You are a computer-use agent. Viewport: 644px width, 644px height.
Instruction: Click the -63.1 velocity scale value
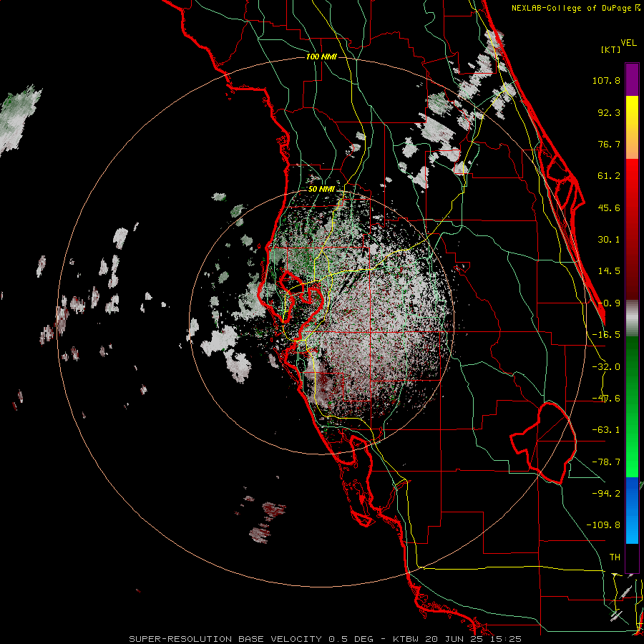606,430
